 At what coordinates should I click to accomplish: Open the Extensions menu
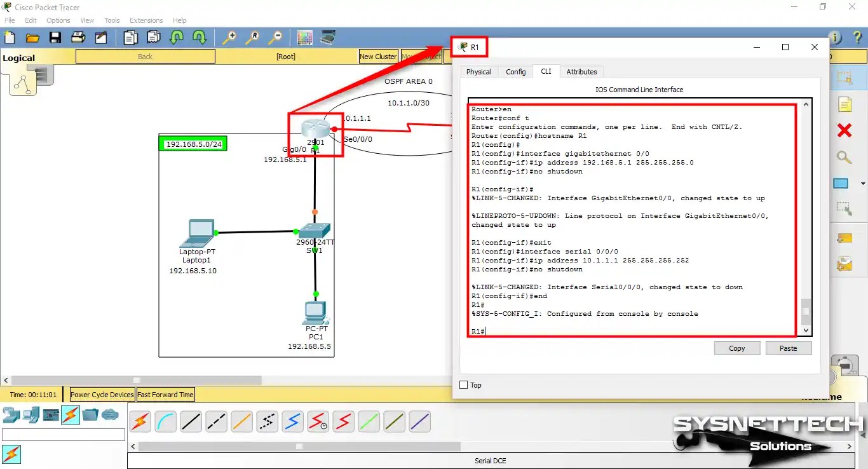[x=146, y=20]
